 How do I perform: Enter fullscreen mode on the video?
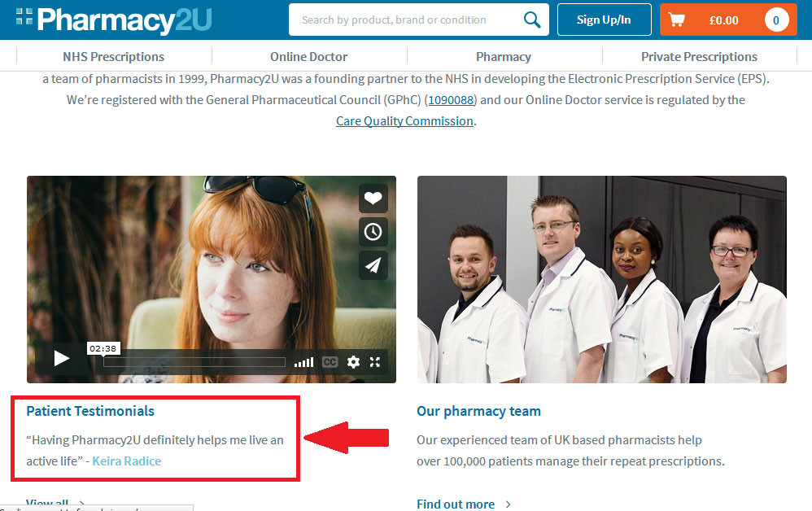click(375, 362)
